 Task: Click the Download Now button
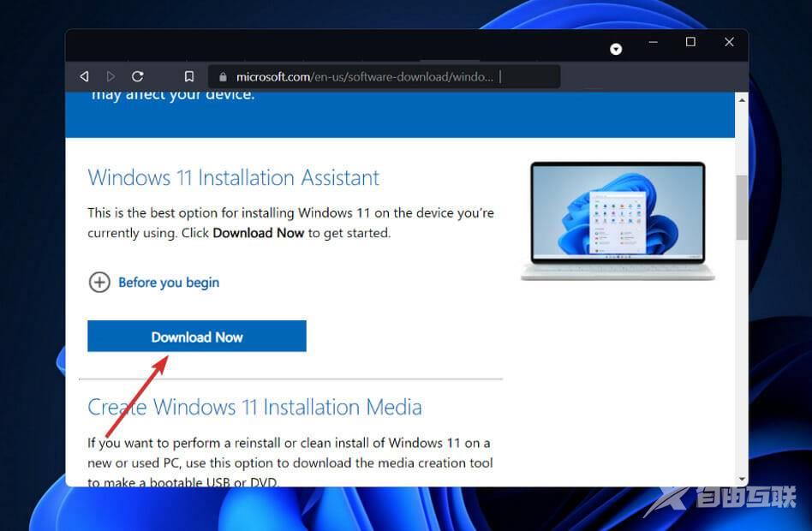tap(196, 336)
